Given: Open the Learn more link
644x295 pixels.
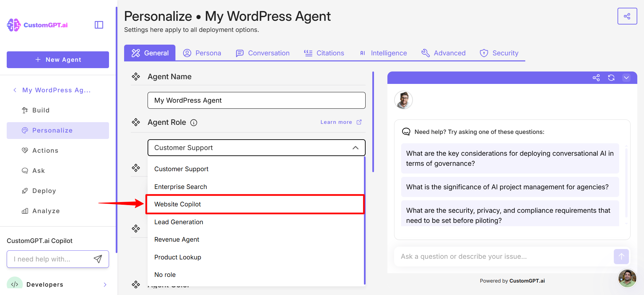Looking at the screenshot, I should (341, 122).
